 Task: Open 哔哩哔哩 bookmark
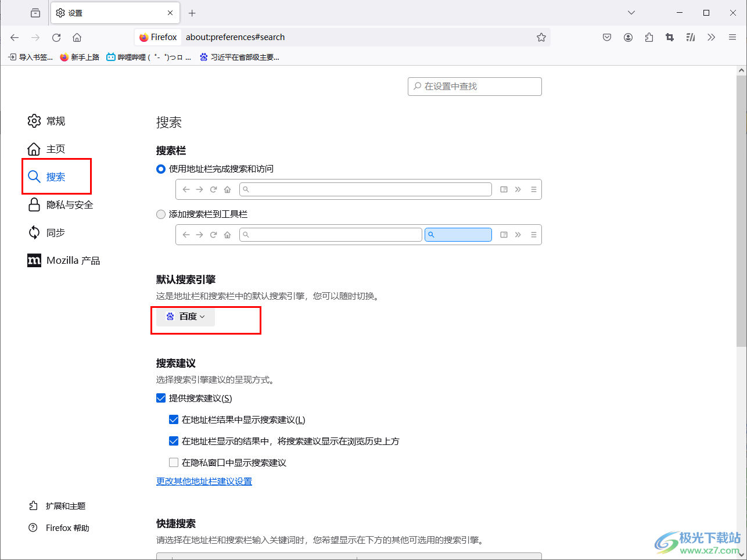(149, 57)
